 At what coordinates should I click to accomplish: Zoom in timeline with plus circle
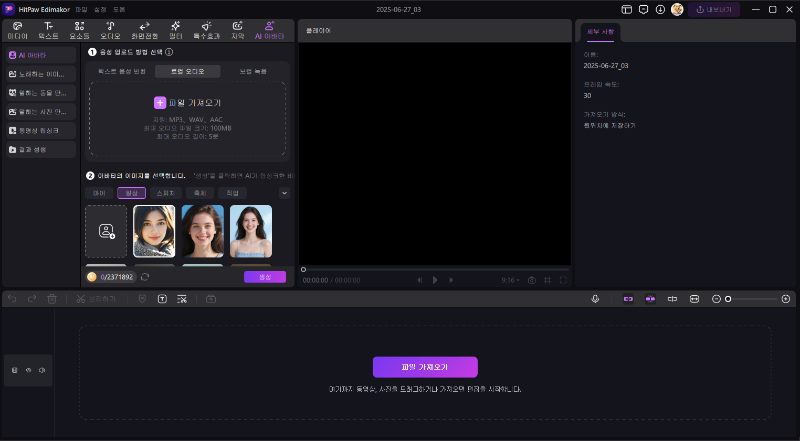tap(786, 299)
